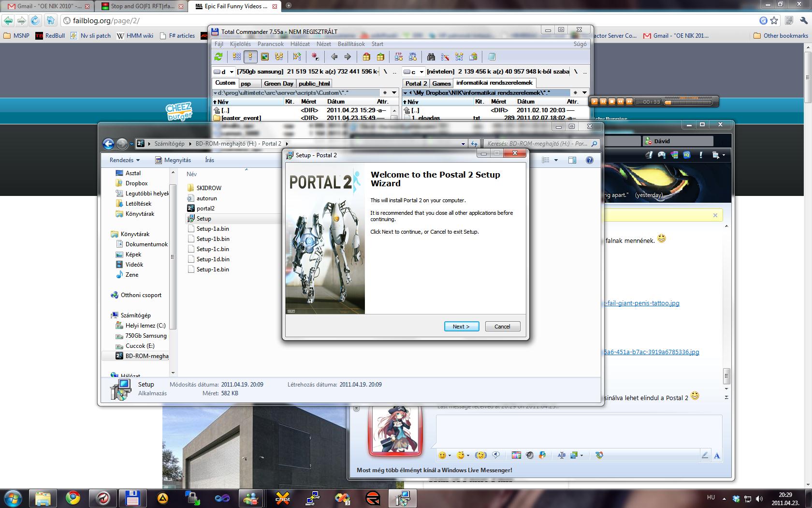Open the Explorer help icon
Viewport: 812px width, 508px height.
(x=590, y=160)
